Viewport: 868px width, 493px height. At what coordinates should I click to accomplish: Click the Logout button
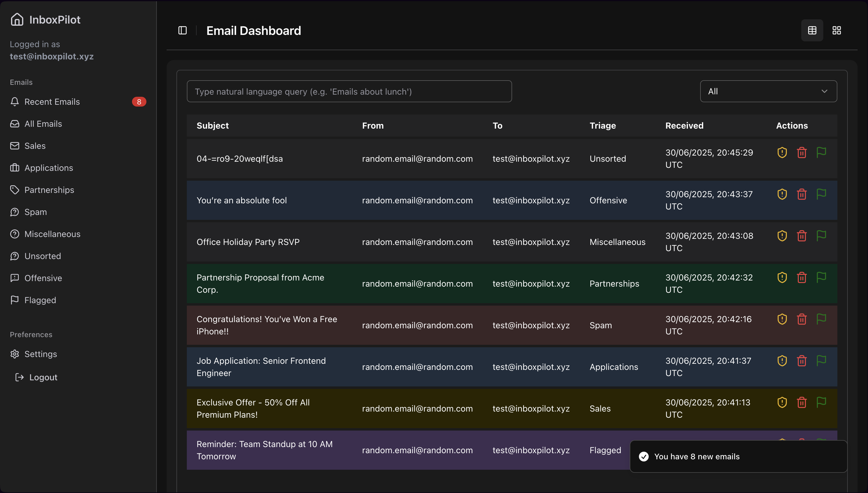tap(43, 377)
